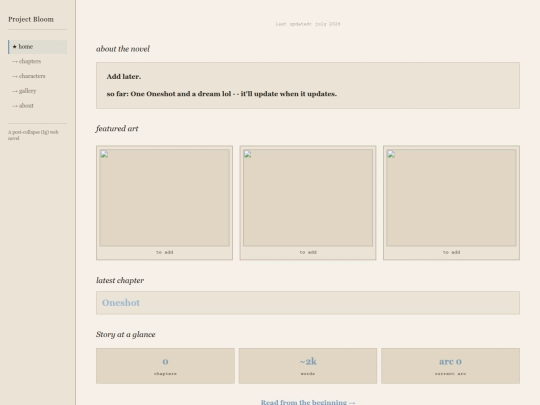
Task: Select the middle featured art thumbnail
Action: coord(308,198)
